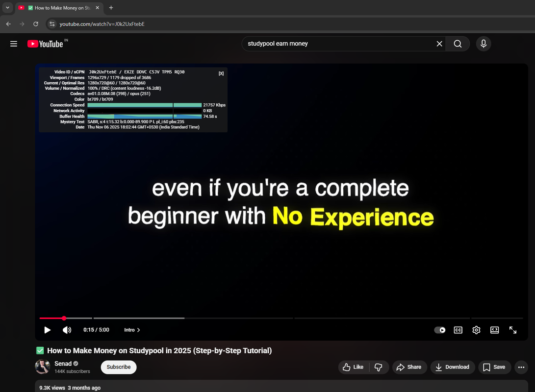Viewport: 535px width, 392px height.
Task: Reload the current page
Action: click(36, 24)
